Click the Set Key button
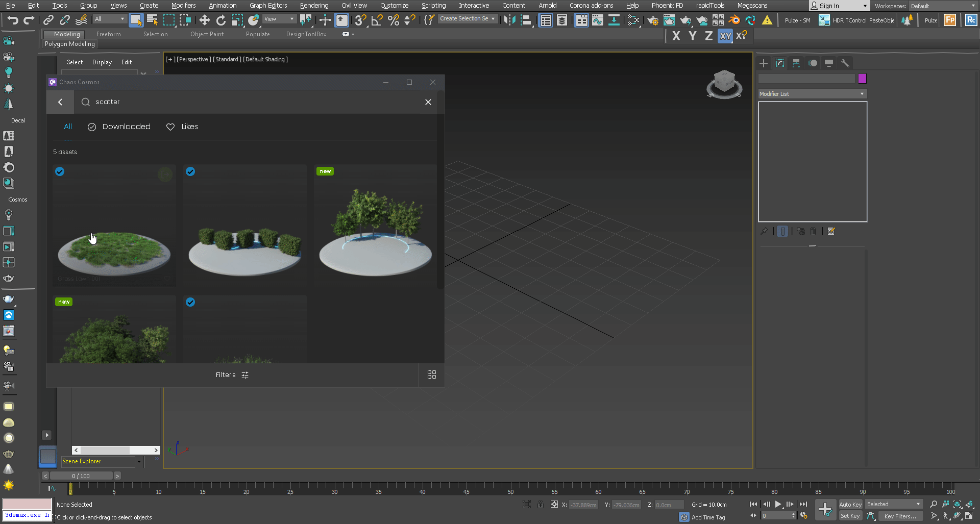Viewport: 980px width, 524px height. click(850, 516)
